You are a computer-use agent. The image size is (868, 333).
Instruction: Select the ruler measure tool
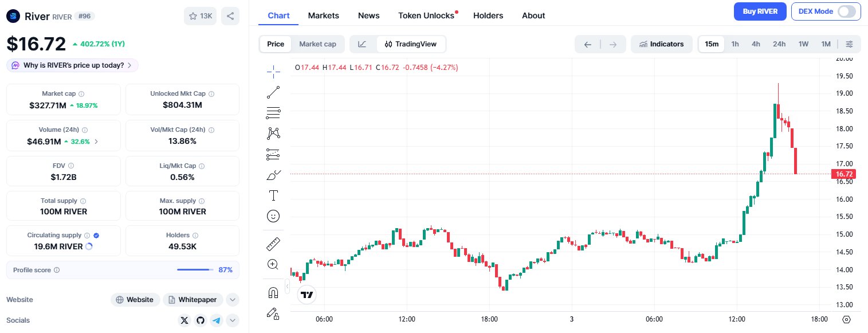click(273, 244)
